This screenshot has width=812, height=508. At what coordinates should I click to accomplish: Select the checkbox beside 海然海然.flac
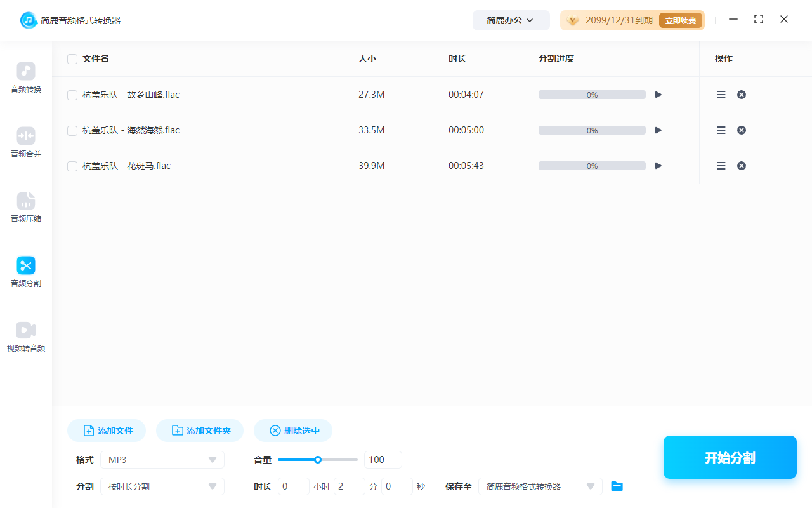pos(72,130)
